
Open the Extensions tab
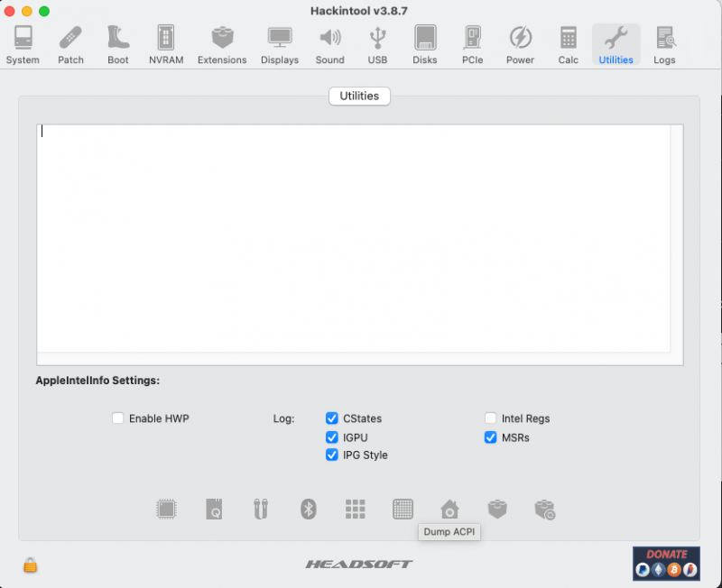(x=222, y=44)
